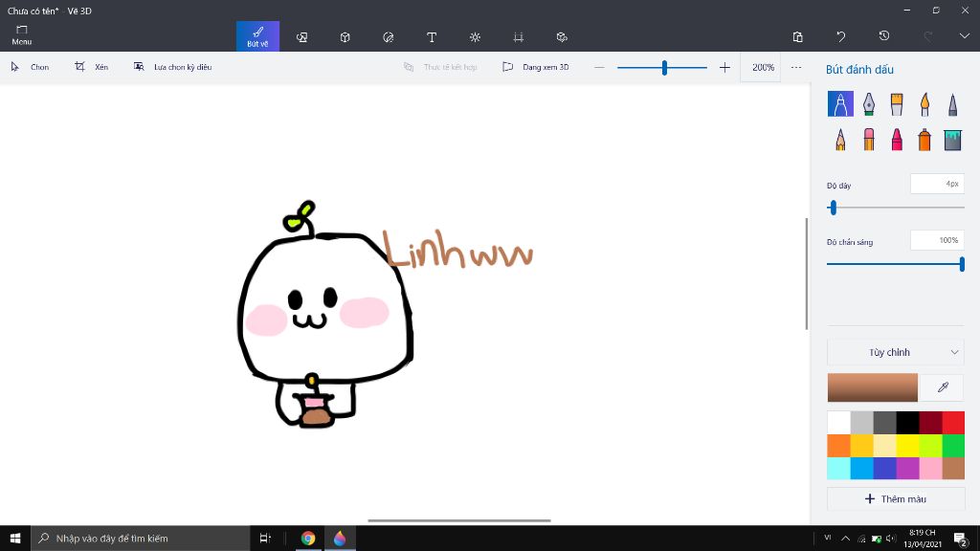Viewport: 980px width, 551px height.
Task: Zoom in with the plus icon
Action: click(724, 67)
